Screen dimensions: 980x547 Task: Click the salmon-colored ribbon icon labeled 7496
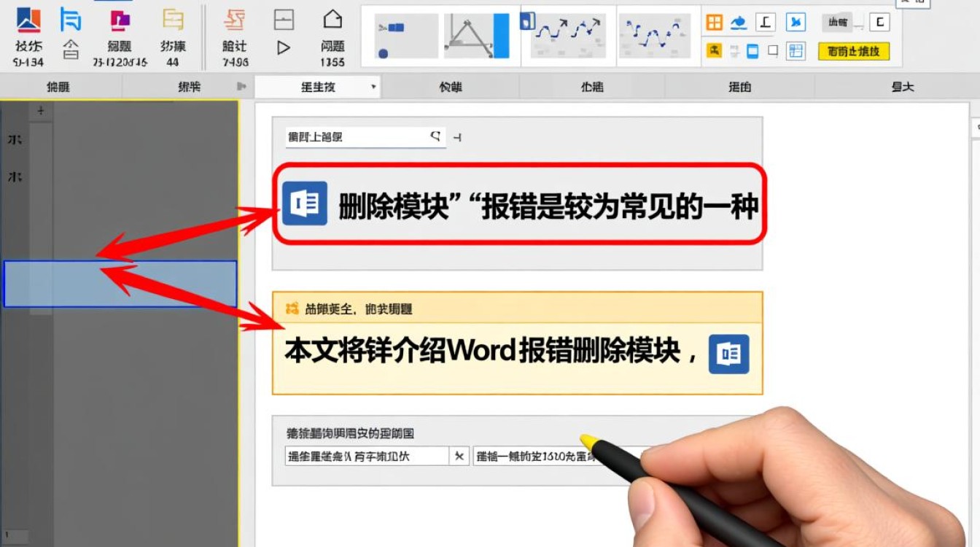(235, 20)
